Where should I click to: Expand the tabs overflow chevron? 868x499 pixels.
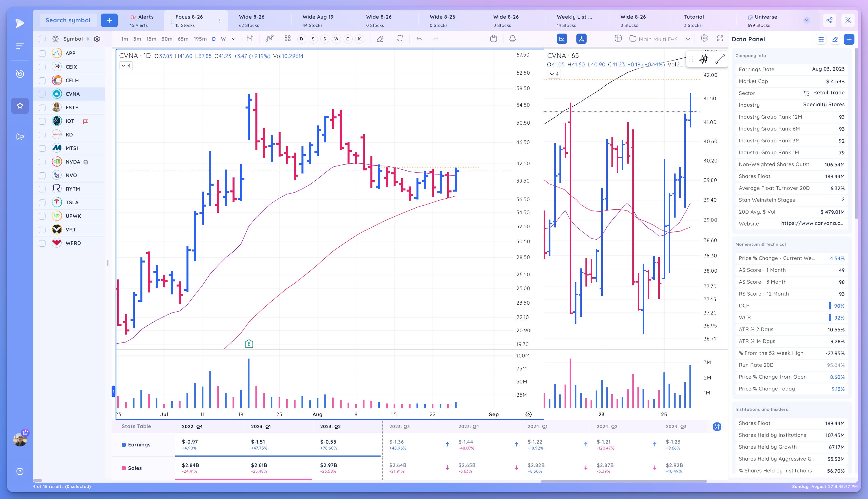tap(806, 20)
